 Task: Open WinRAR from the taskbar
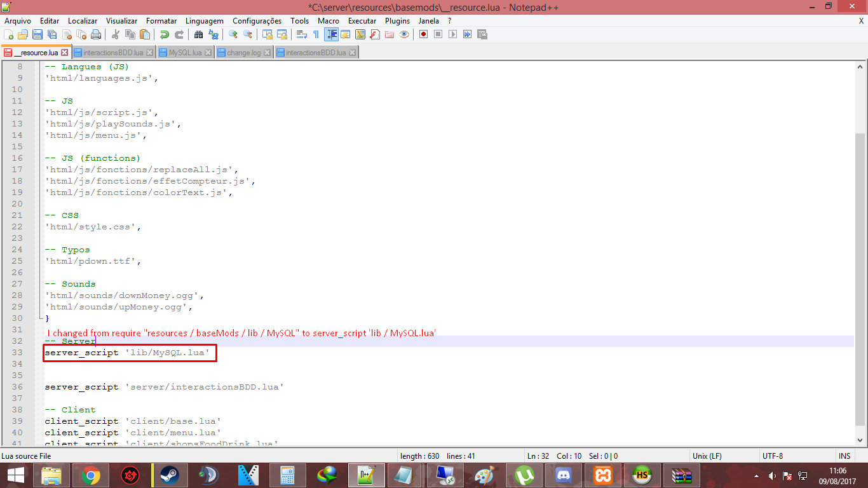[x=682, y=475]
